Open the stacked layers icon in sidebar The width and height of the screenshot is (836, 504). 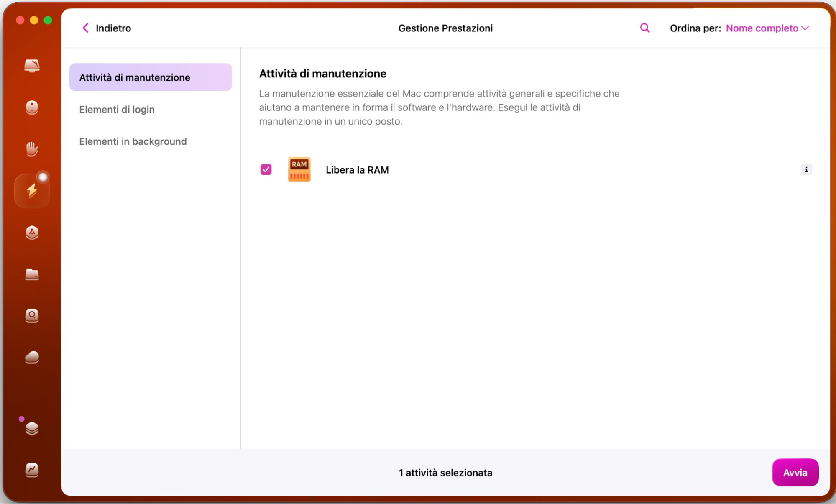(x=32, y=428)
